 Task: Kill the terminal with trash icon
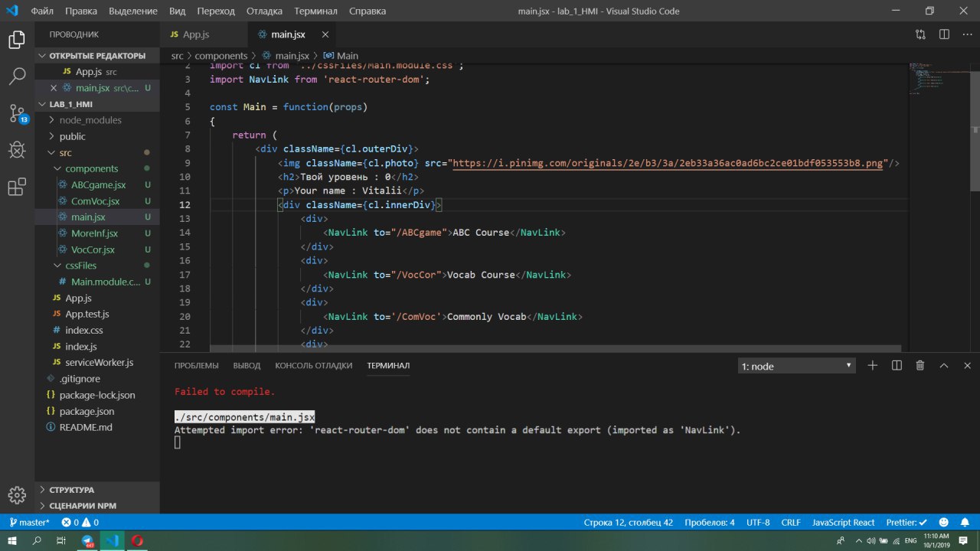(920, 366)
